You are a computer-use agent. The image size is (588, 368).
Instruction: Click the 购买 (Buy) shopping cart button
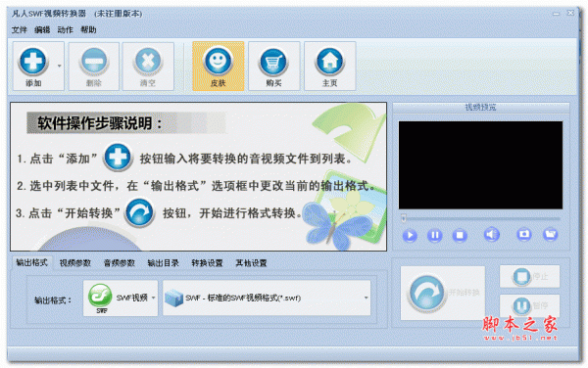(273, 67)
